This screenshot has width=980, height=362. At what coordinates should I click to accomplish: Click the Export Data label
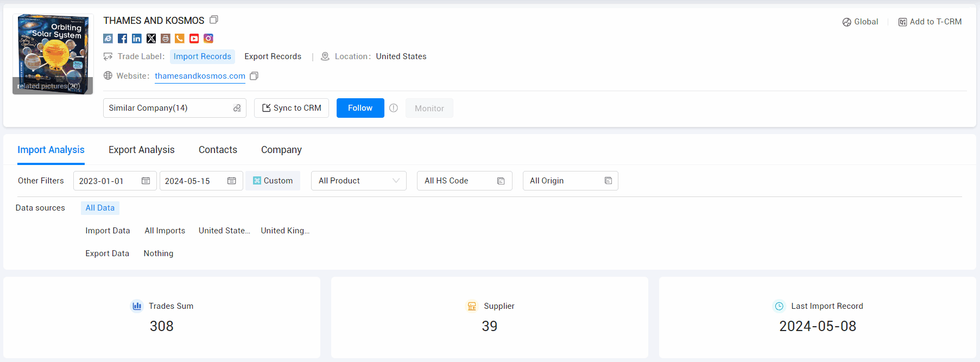107,253
